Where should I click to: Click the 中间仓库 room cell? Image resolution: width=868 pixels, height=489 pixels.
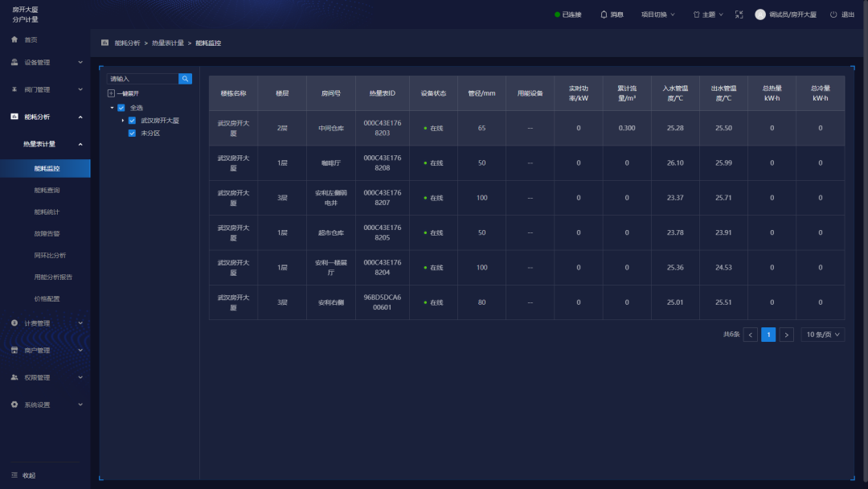pyautogui.click(x=331, y=128)
